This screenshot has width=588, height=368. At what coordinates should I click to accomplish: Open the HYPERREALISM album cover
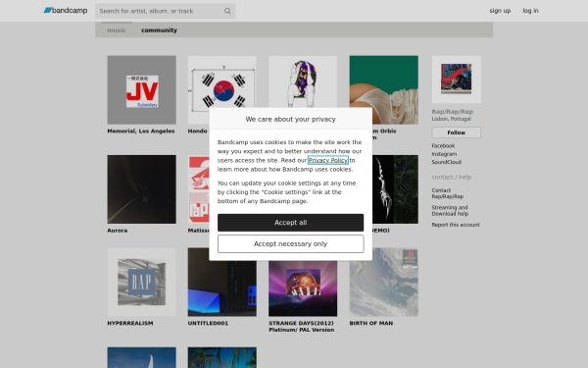coord(141,282)
